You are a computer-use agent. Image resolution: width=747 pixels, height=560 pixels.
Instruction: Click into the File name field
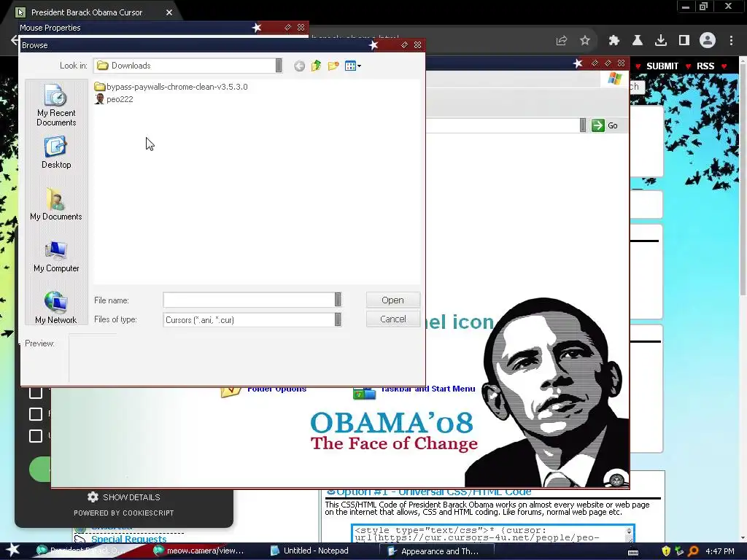click(x=249, y=300)
